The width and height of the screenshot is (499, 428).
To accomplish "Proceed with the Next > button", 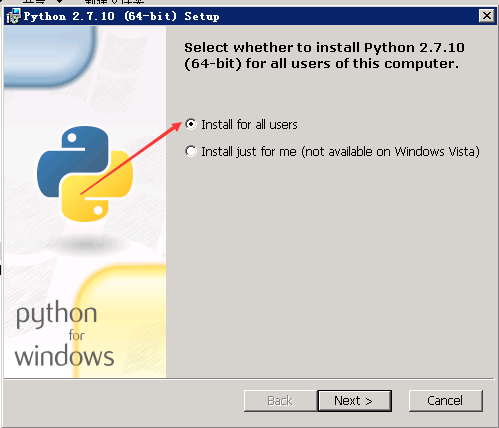I will [x=355, y=401].
